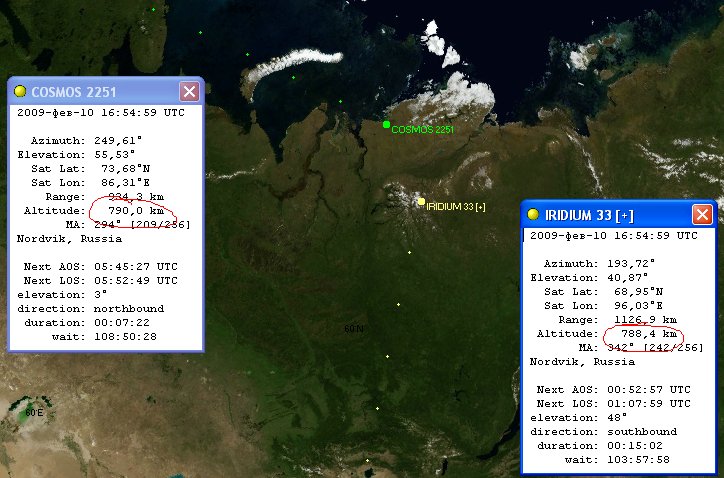Click Elevation value 40,87°
This screenshot has width=724, height=478.
point(628,277)
